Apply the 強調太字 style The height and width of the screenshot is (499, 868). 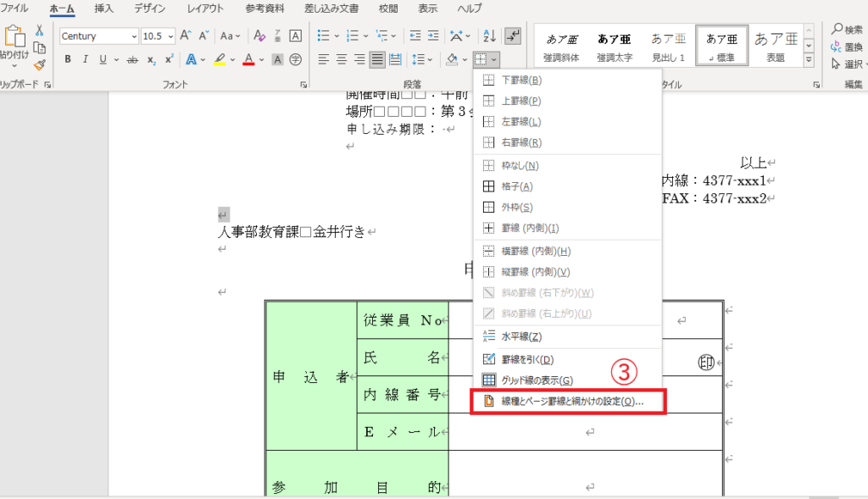[615, 46]
